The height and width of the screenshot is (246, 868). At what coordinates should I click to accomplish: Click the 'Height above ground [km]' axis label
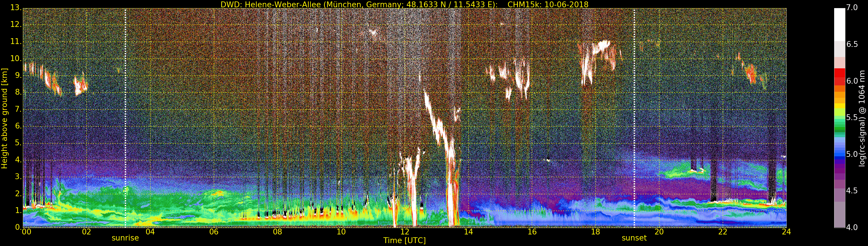(4, 119)
